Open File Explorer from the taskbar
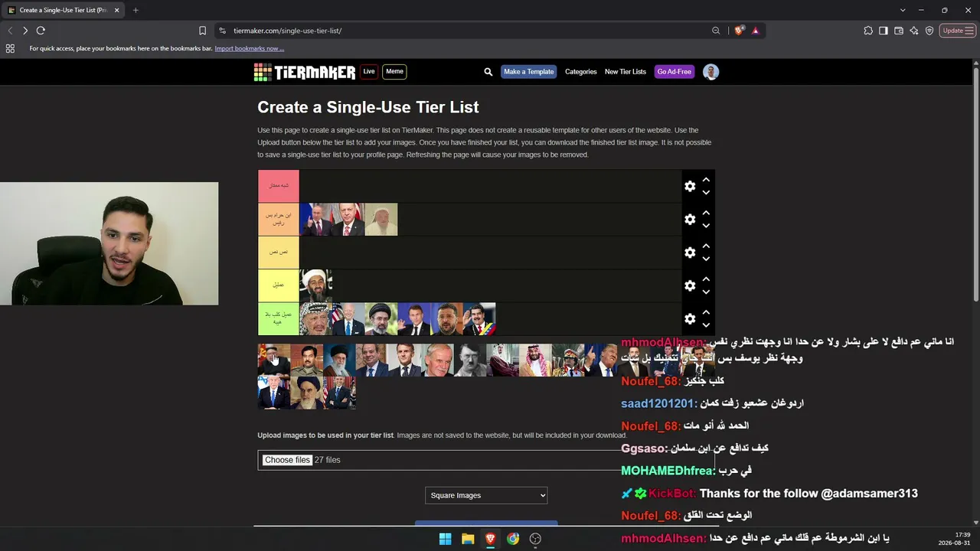980x551 pixels. point(468,539)
